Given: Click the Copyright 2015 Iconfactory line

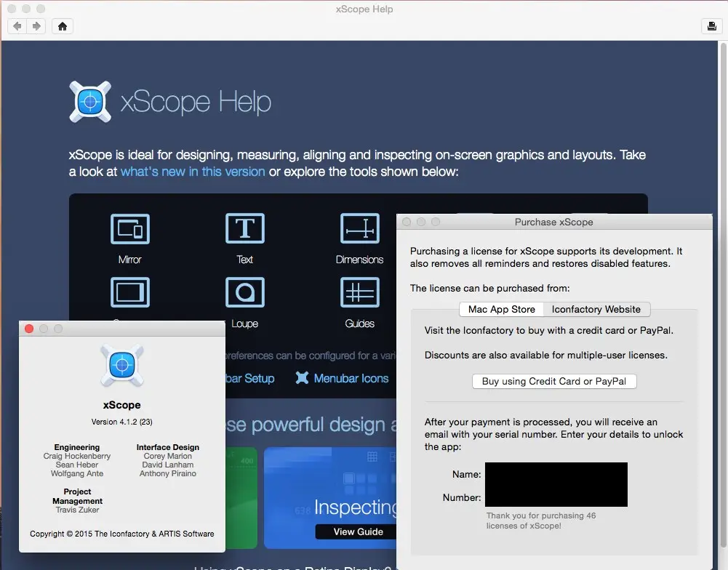Looking at the screenshot, I should [122, 534].
